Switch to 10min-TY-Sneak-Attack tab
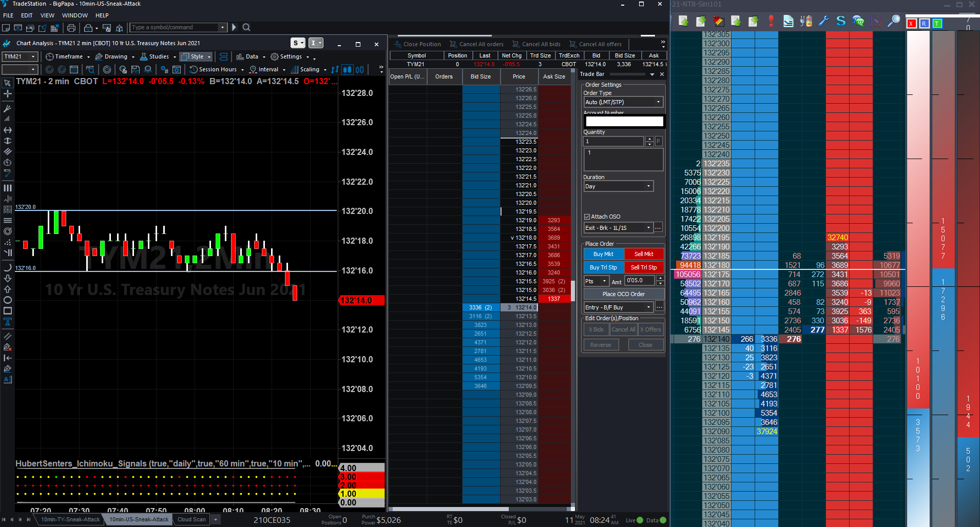The image size is (980, 527). click(70, 519)
